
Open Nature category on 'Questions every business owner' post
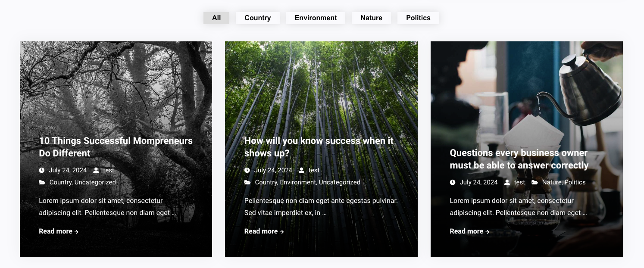(552, 182)
